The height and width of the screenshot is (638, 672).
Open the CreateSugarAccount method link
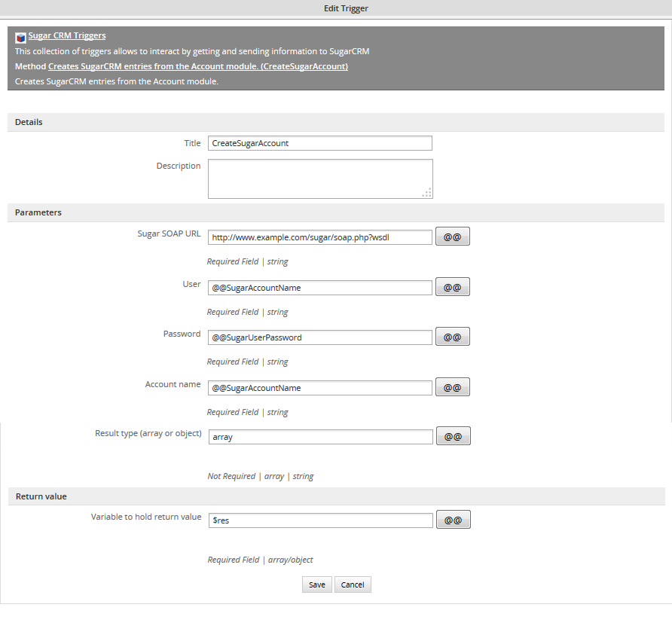click(x=197, y=66)
